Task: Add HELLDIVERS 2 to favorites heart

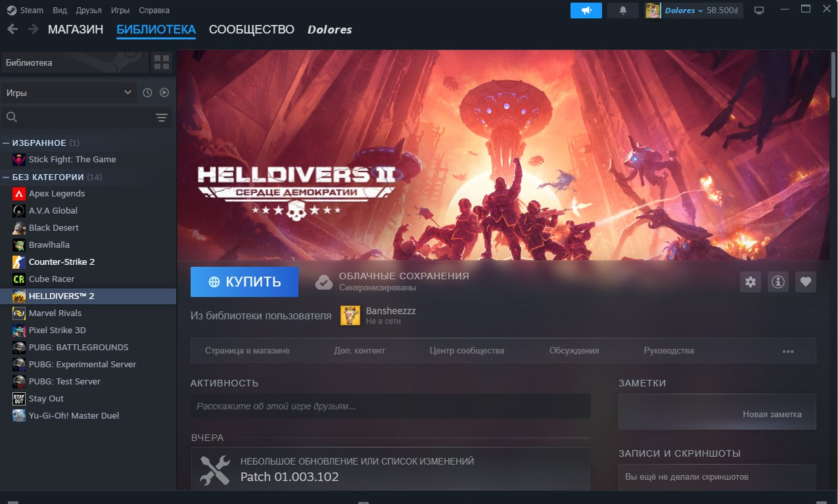Action: (x=806, y=282)
